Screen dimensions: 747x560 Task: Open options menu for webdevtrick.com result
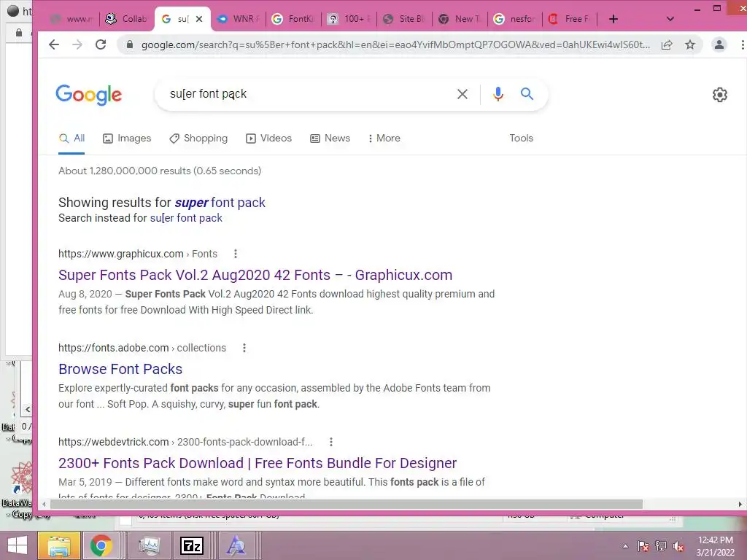[331, 442]
